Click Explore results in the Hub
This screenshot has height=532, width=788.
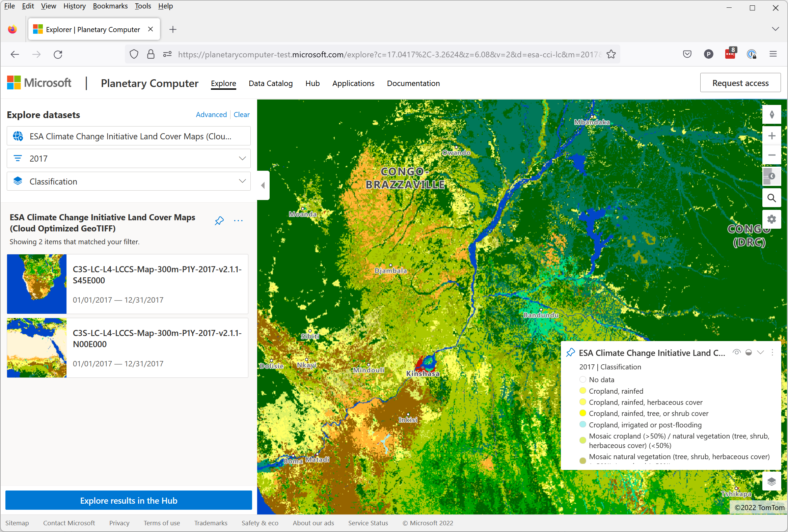click(129, 501)
